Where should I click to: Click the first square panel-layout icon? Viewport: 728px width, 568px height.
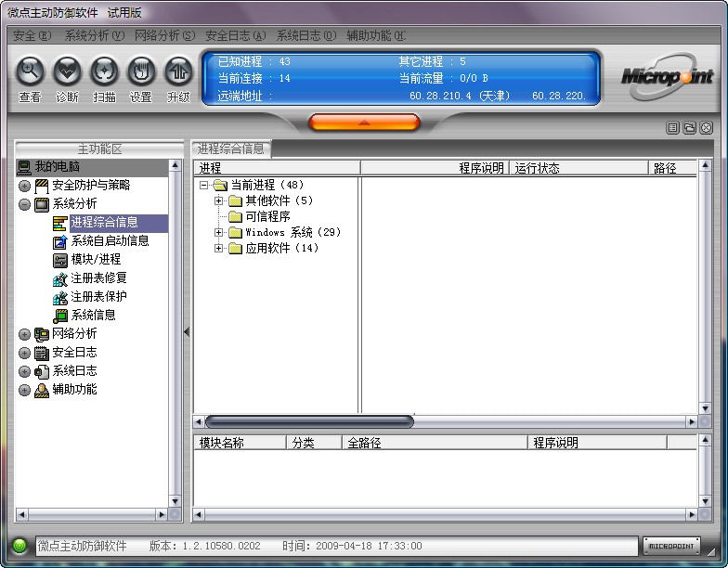[672, 128]
